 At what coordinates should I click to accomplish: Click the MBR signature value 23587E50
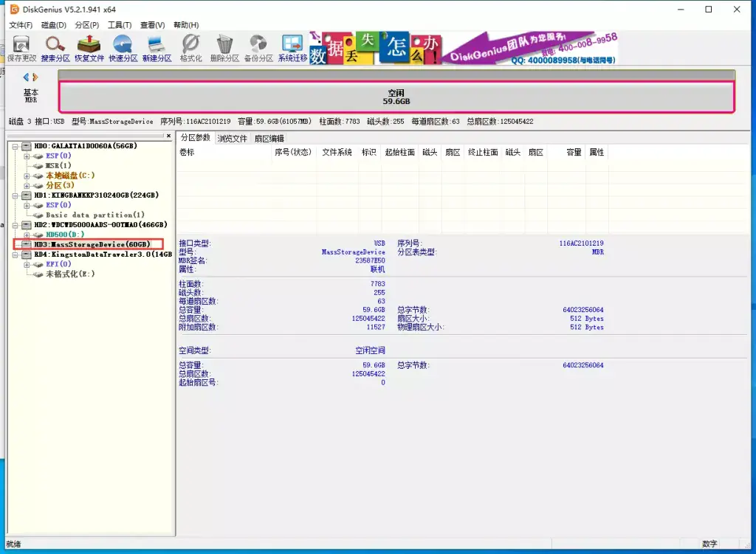(x=370, y=260)
